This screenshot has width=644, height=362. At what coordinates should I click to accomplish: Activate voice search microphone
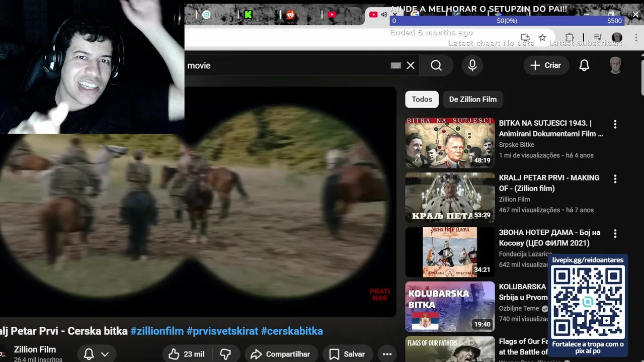(x=472, y=65)
